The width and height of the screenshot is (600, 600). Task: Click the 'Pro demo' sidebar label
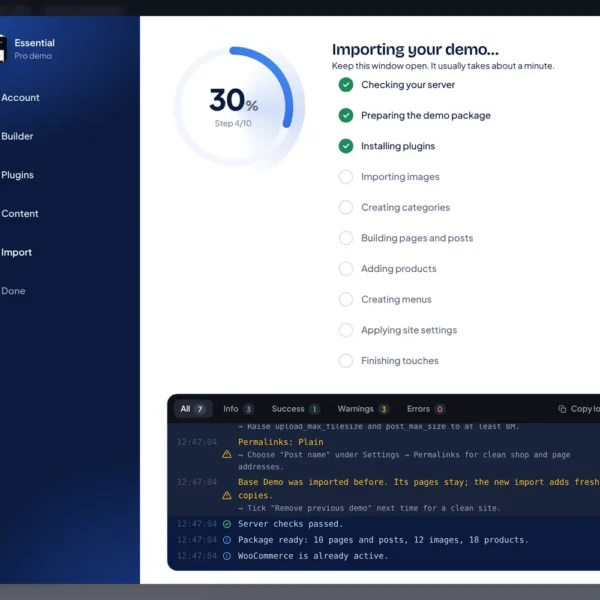[33, 56]
